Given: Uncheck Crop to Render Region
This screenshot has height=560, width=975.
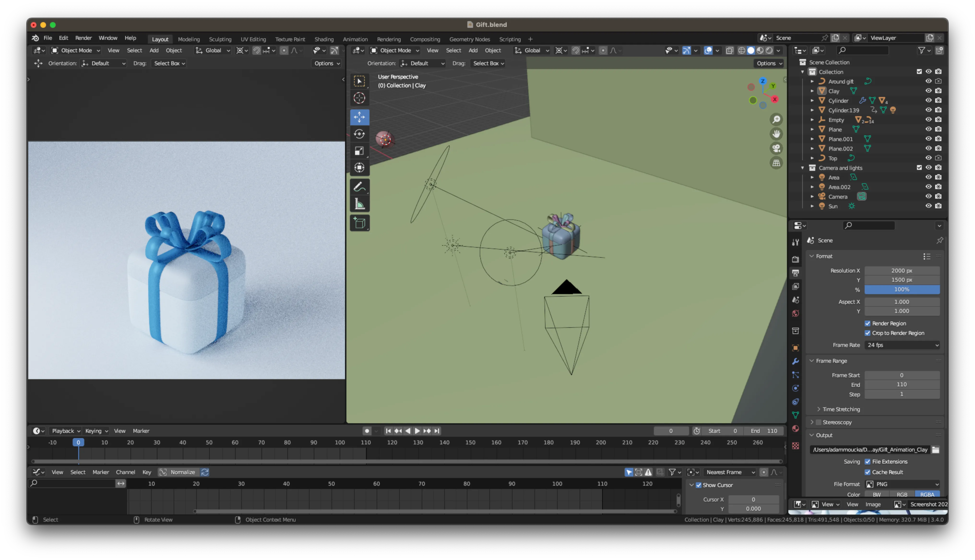Looking at the screenshot, I should pyautogui.click(x=867, y=333).
